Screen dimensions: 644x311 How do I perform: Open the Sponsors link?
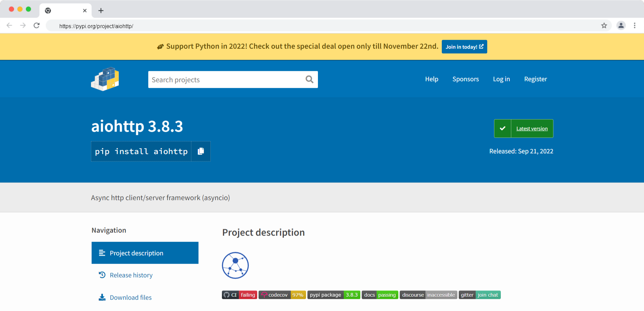(466, 79)
